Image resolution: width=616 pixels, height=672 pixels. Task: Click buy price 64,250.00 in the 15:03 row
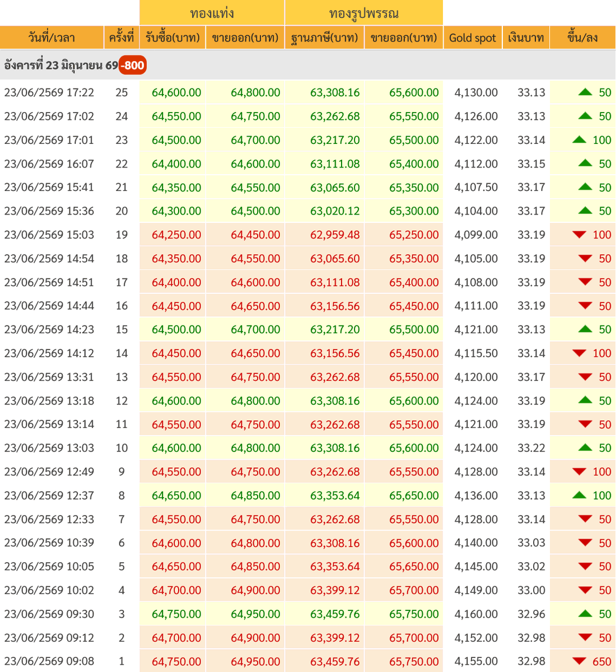click(x=176, y=235)
